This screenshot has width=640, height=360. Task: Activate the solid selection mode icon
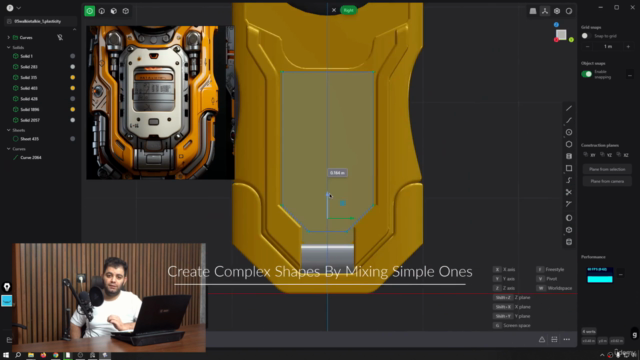point(126,11)
